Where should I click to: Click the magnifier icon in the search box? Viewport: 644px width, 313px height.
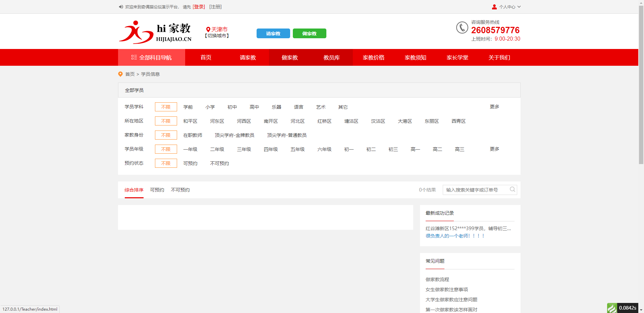point(512,190)
